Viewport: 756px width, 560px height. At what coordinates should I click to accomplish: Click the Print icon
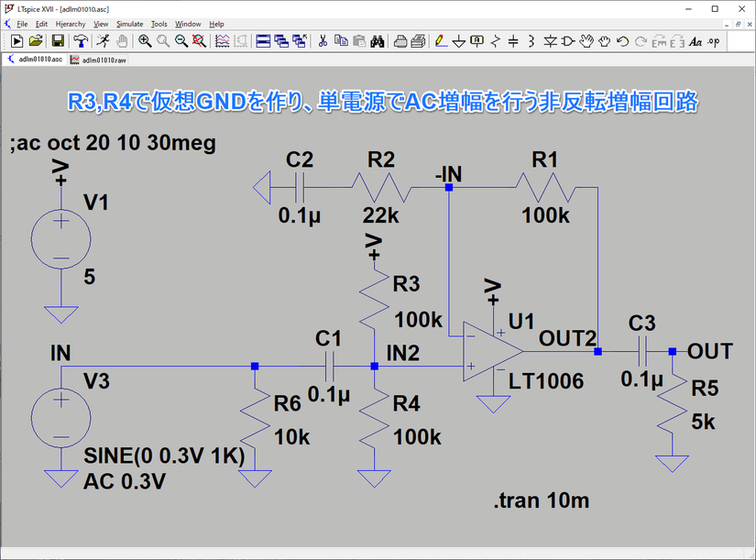418,41
